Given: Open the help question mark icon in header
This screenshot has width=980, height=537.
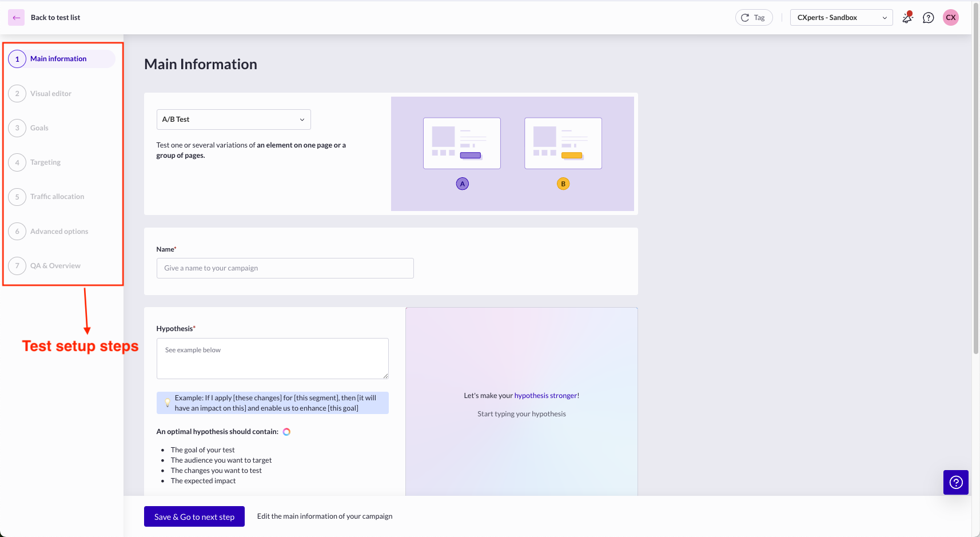Looking at the screenshot, I should 929,18.
